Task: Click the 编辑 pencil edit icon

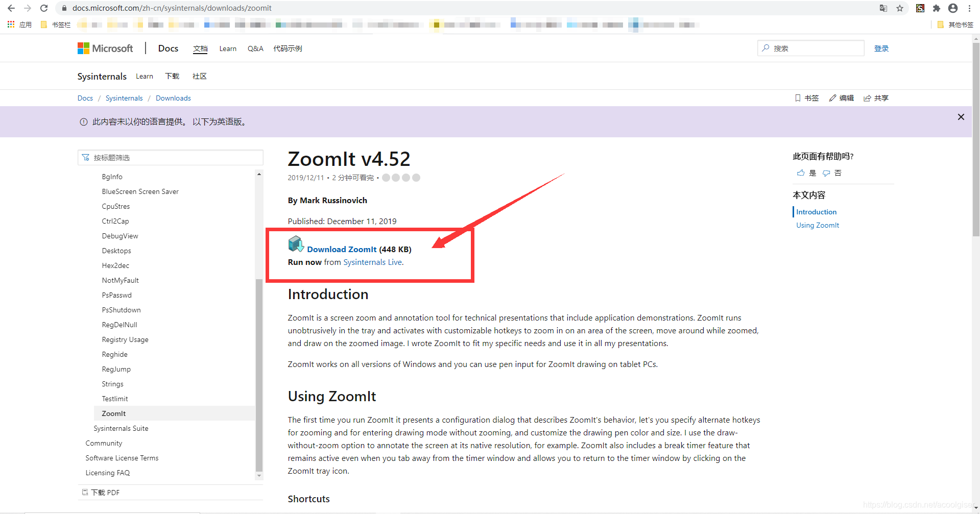Action: [x=832, y=98]
